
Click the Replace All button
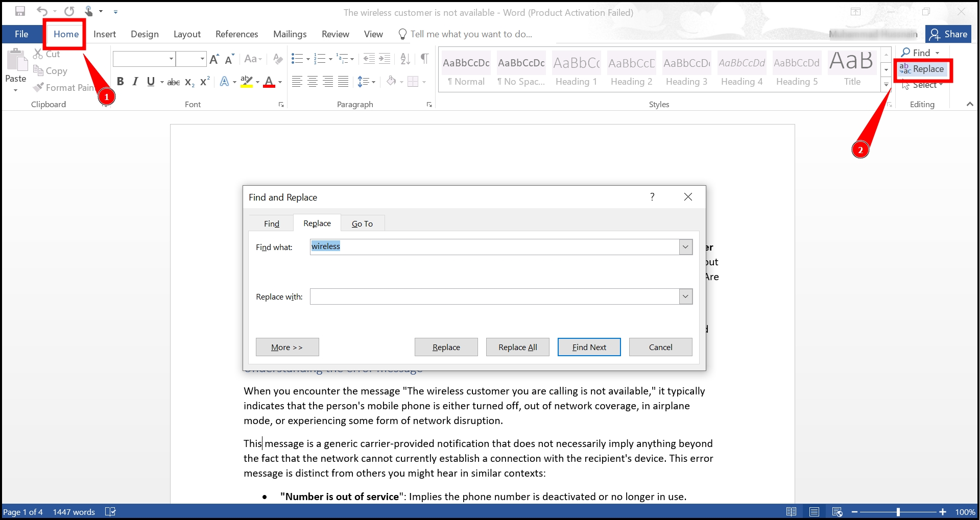tap(517, 347)
